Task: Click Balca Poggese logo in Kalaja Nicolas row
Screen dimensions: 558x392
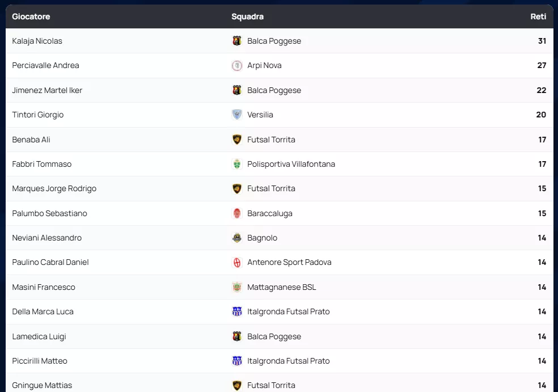Action: tap(237, 41)
